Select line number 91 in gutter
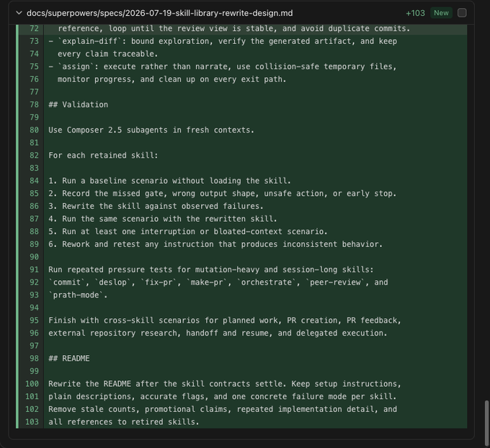This screenshot has width=490, height=448. [34, 269]
